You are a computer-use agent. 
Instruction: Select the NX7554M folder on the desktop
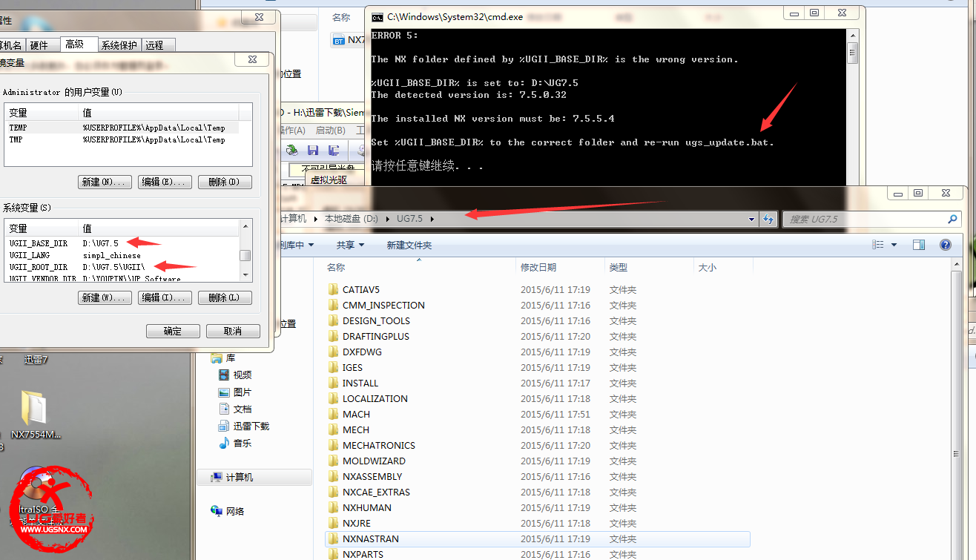point(35,415)
